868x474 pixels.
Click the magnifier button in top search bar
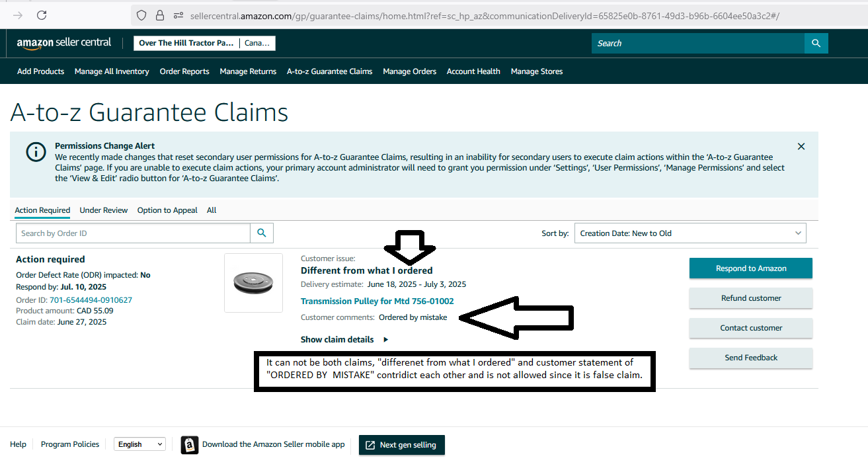816,43
